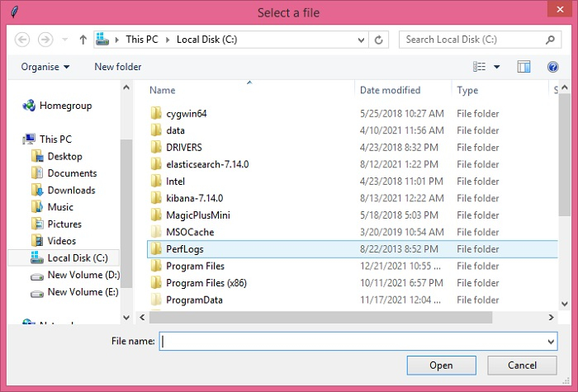Viewport: 578px width, 392px height.
Task: Refresh the Local Disk (C:) listing
Action: (x=380, y=40)
